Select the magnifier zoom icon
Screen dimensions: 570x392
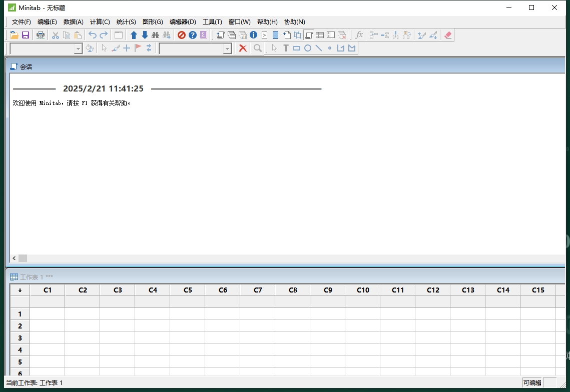[258, 48]
